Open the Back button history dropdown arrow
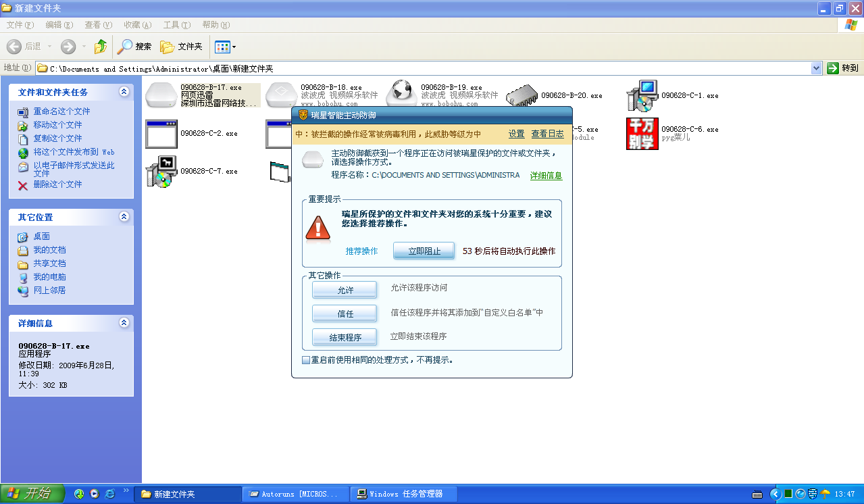This screenshot has height=504, width=864. (50, 47)
